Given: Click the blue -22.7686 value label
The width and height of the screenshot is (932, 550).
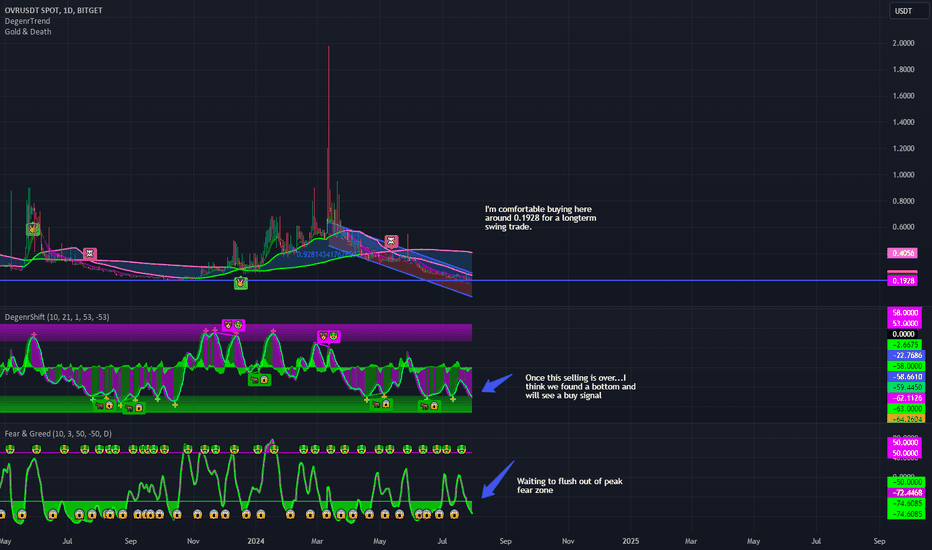Looking at the screenshot, I should pos(906,356).
